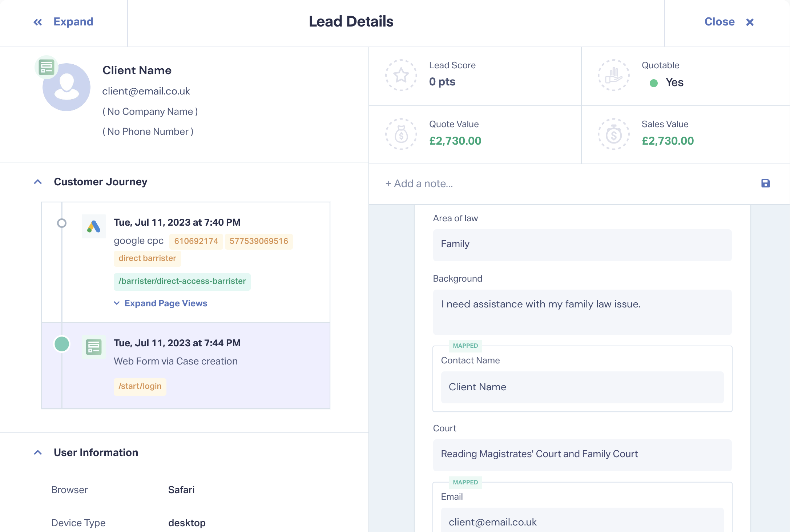Click the Google Ads icon in journey
790x532 pixels.
tap(94, 226)
